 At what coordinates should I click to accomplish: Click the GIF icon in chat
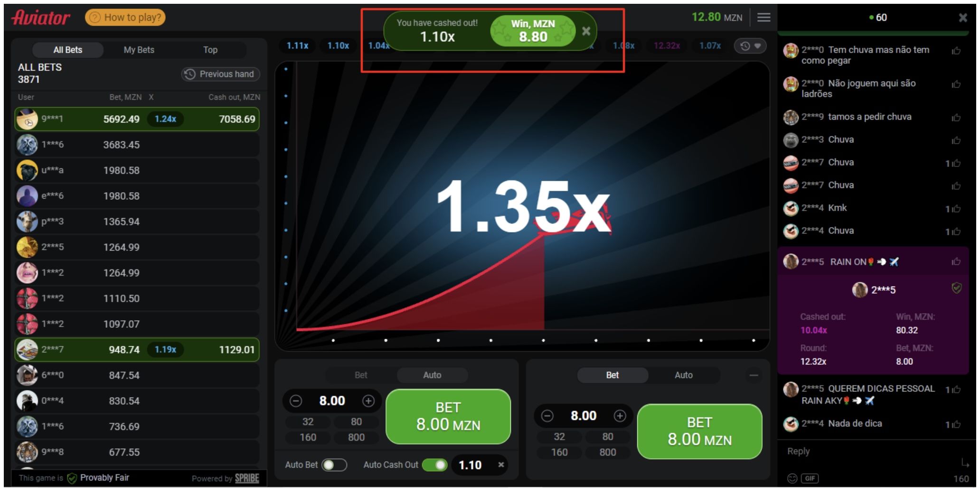tap(810, 478)
